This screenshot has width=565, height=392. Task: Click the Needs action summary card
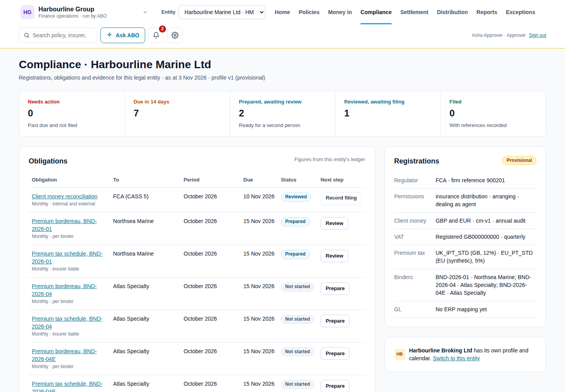pos(72,114)
